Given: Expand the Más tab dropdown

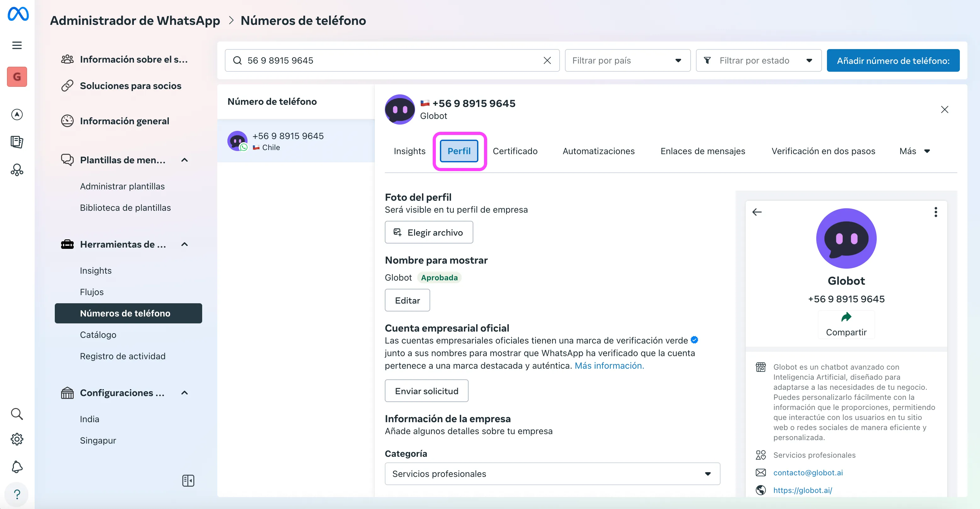Looking at the screenshot, I should tap(914, 151).
